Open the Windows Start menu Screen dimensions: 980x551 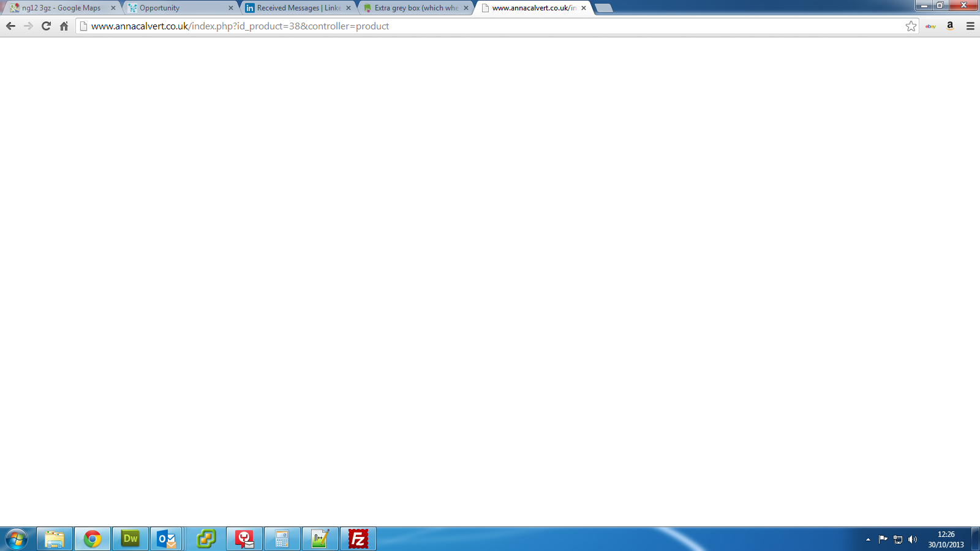pyautogui.click(x=17, y=539)
